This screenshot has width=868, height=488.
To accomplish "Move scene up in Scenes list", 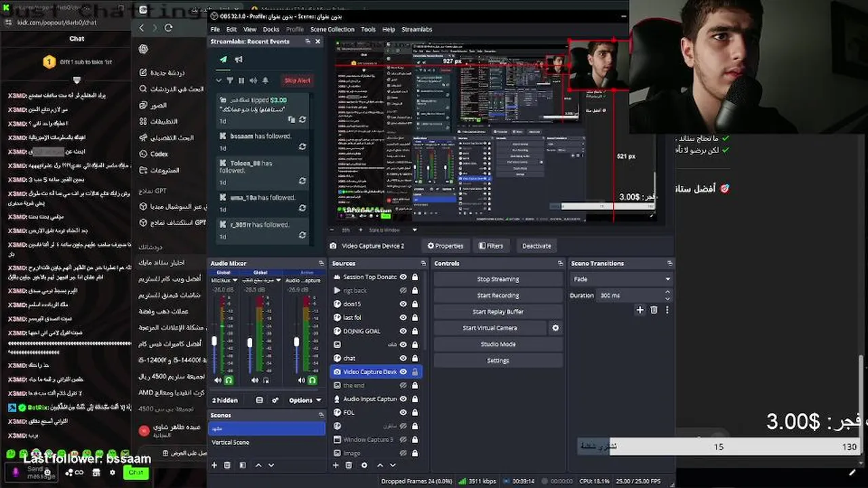I will 258,465.
